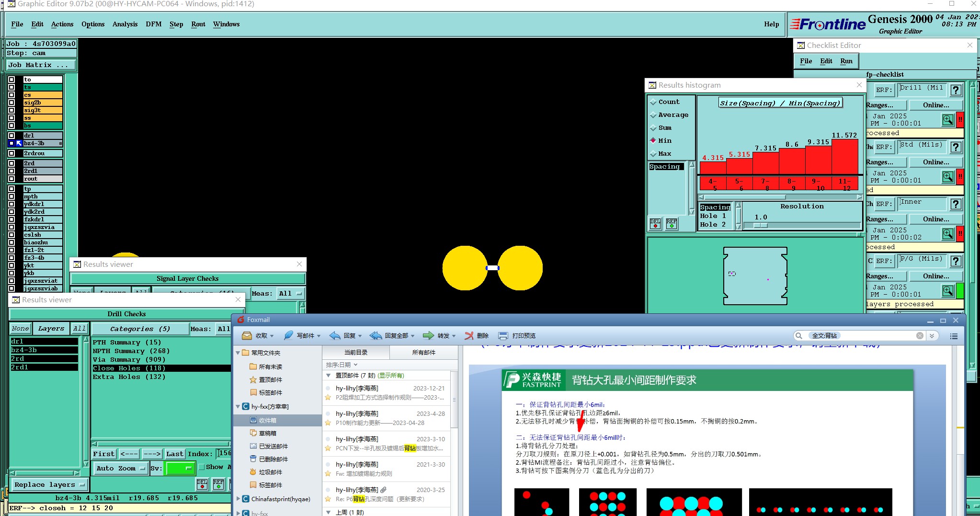The image size is (980, 516).
Task: Select Max radio in Results histogram
Action: coord(653,154)
